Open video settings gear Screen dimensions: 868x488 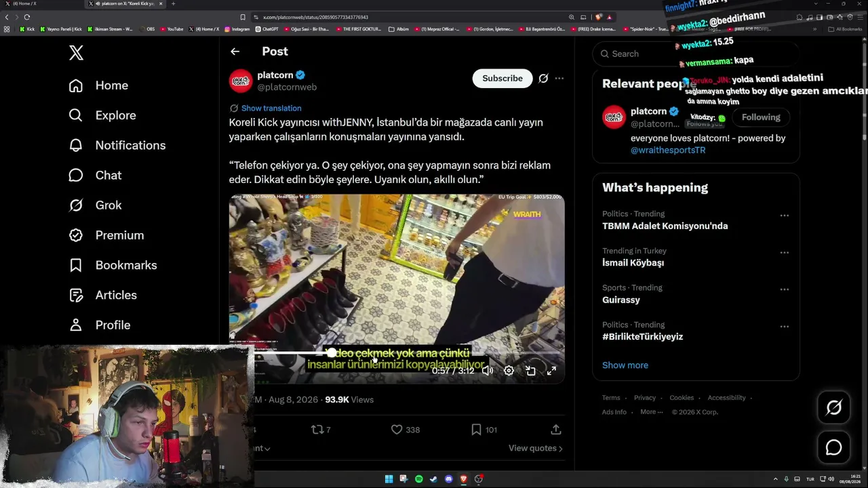point(509,371)
